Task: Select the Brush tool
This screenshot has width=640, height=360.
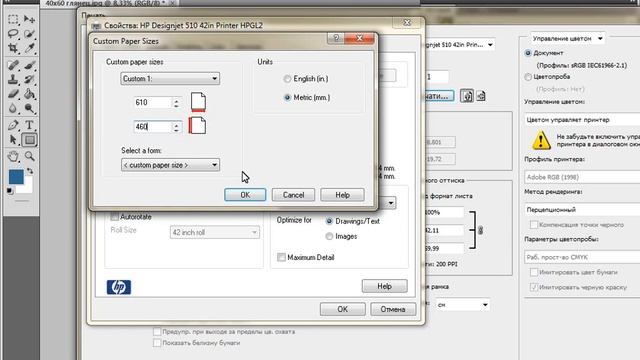Action: pyautogui.click(x=29, y=65)
